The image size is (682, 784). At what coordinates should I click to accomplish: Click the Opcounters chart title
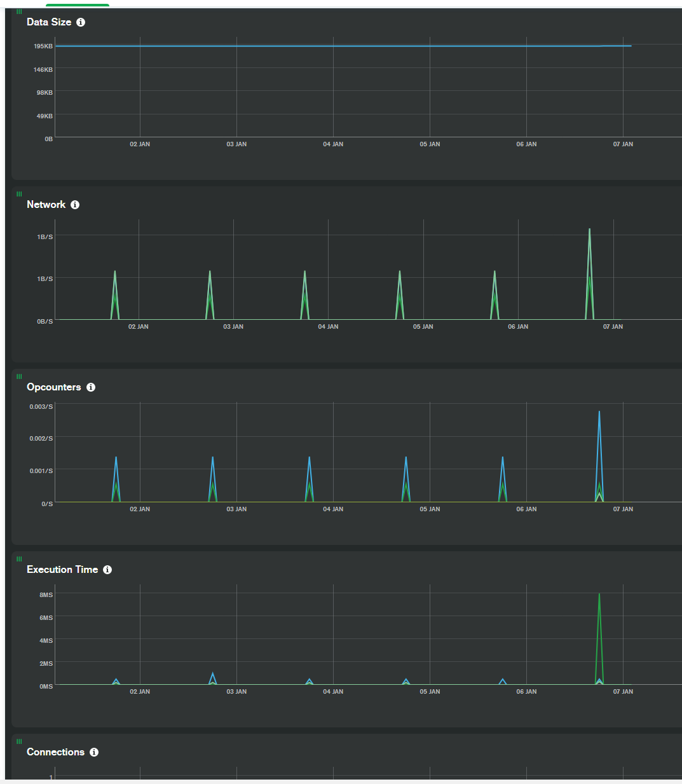pos(53,387)
